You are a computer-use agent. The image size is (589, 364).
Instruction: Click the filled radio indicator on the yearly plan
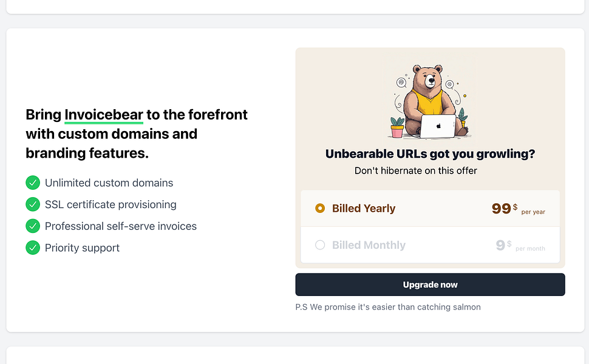point(320,207)
